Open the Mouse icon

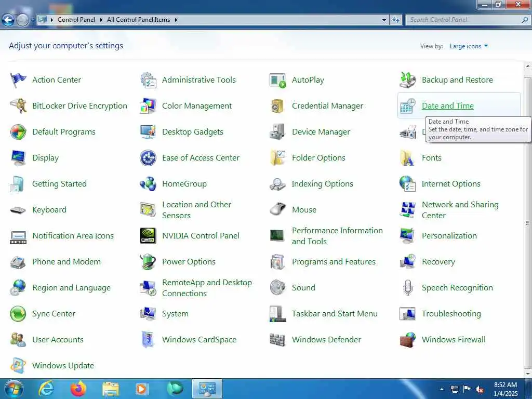[x=278, y=209]
